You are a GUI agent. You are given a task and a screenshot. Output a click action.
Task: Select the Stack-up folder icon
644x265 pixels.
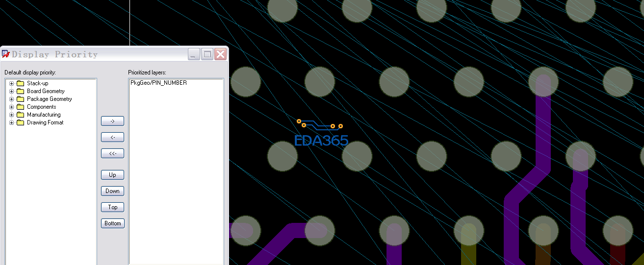[20, 83]
